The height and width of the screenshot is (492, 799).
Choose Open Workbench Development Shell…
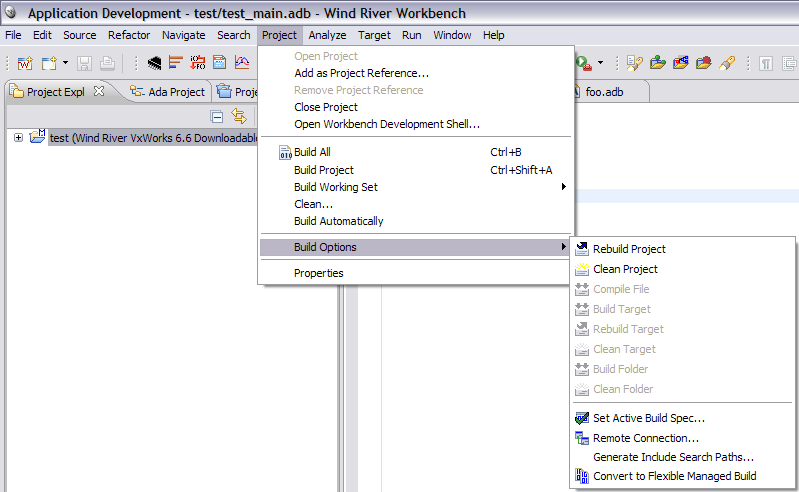point(416,124)
